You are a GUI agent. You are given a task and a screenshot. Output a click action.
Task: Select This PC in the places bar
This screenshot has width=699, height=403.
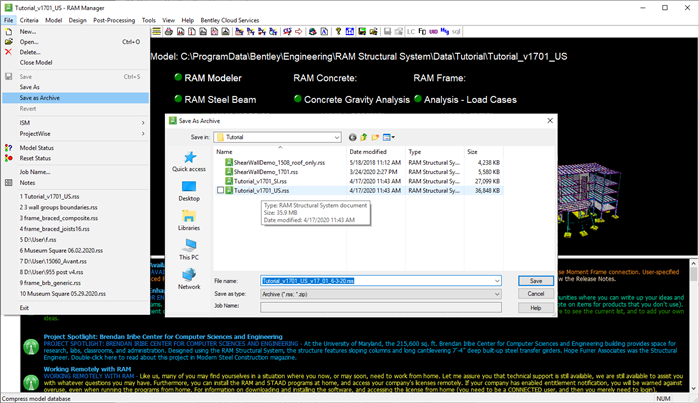(189, 248)
